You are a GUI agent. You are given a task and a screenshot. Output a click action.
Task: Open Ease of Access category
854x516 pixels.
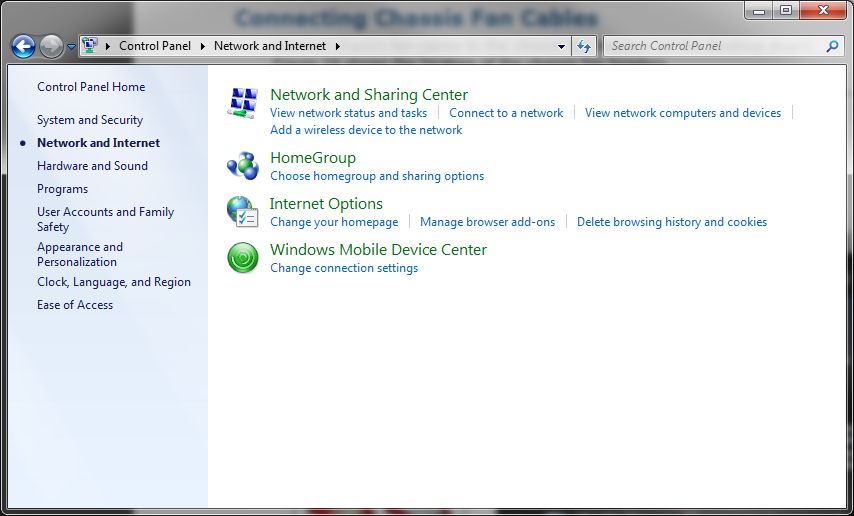click(75, 305)
